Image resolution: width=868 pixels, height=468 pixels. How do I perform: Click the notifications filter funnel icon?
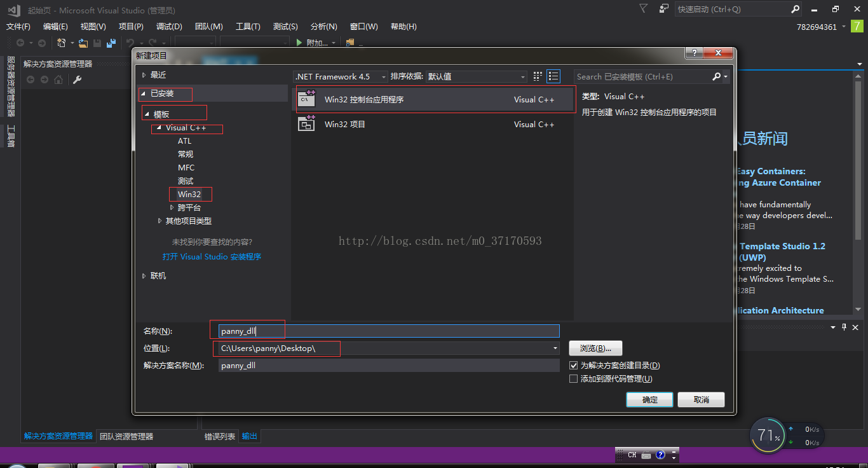pos(644,8)
